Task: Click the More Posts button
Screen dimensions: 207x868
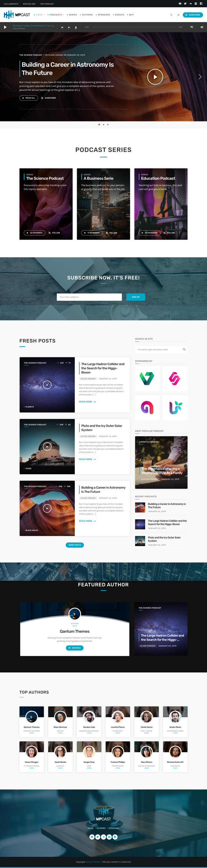Action: [75, 545]
